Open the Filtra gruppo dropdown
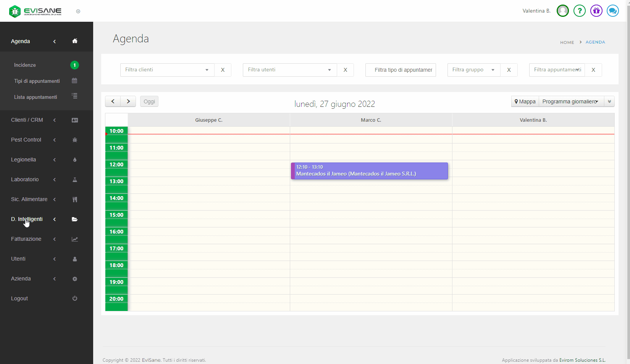Viewport: 630px width, 364px height. 473,70
